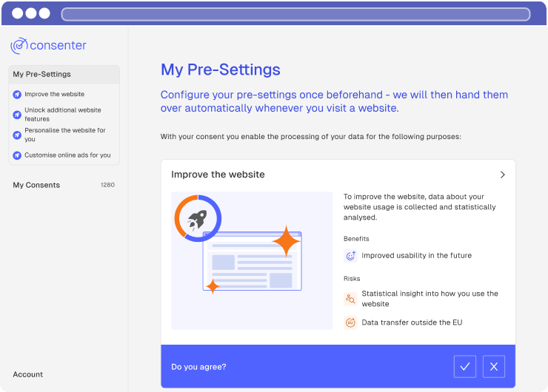Click icon beside Unlock additional website features
Screen dimensions: 548x392
coord(17,115)
